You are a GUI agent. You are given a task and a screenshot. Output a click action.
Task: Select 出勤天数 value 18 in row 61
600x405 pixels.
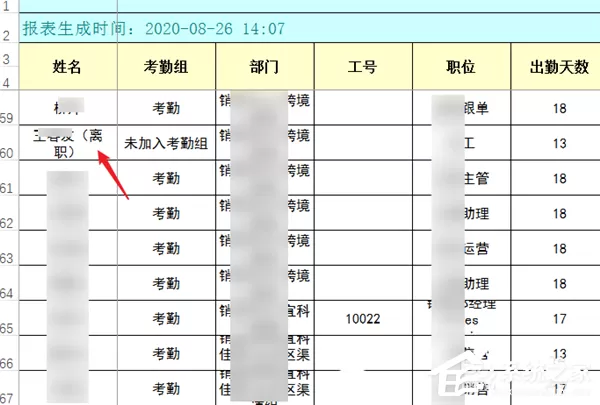(556, 178)
